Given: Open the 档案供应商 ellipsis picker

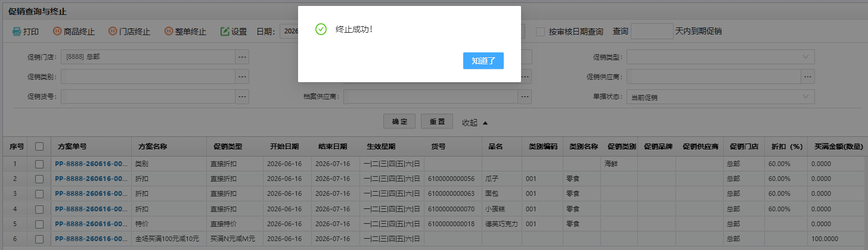Looking at the screenshot, I should 525,96.
